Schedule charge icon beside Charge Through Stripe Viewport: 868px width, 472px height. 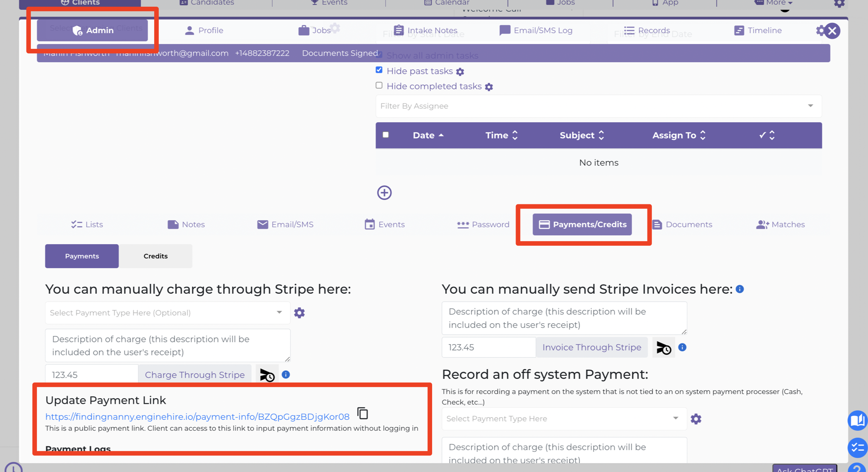tap(267, 375)
